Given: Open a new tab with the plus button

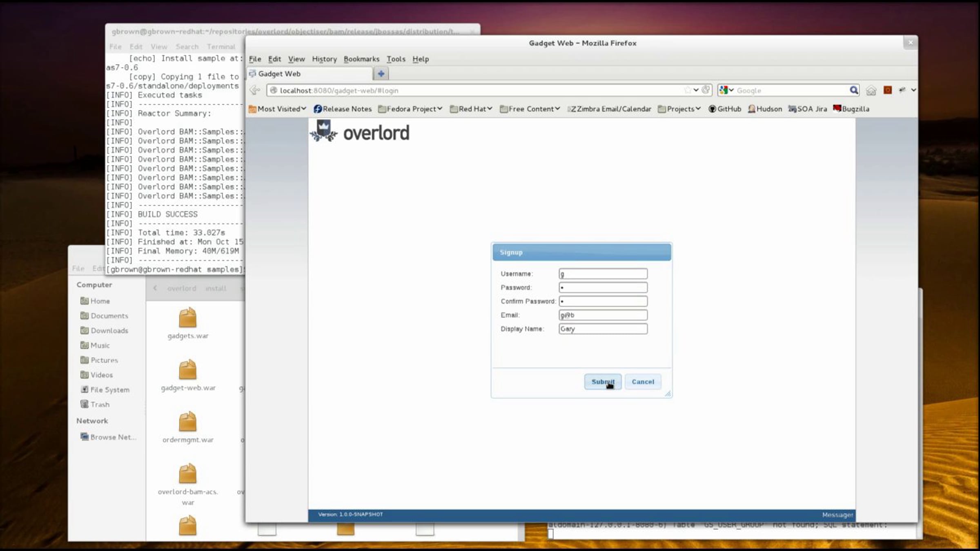Looking at the screenshot, I should (x=381, y=74).
